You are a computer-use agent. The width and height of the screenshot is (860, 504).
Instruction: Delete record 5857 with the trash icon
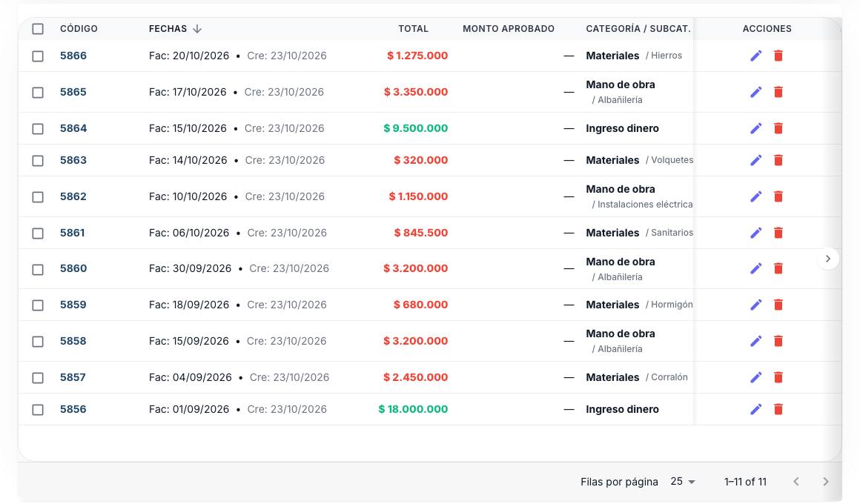coord(778,377)
